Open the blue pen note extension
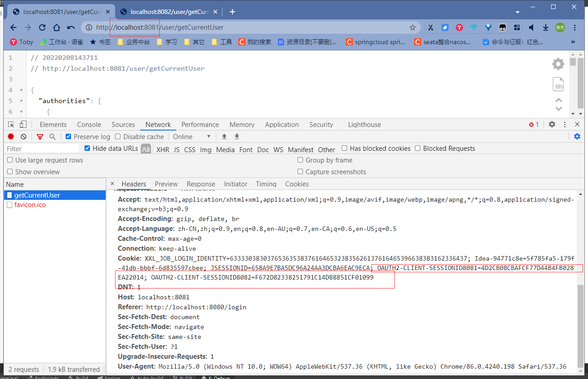Image resolution: width=588 pixels, height=379 pixels. pyautogui.click(x=445, y=27)
